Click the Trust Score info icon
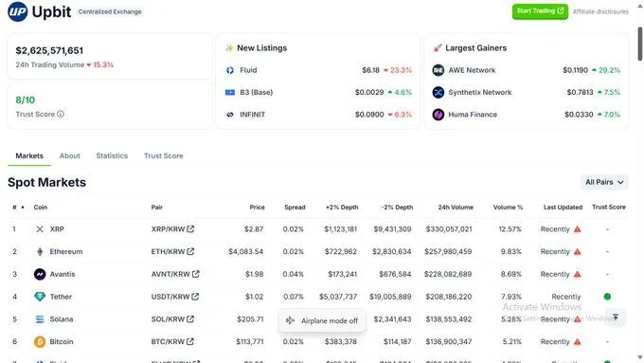The height and width of the screenshot is (363, 644). pos(61,115)
